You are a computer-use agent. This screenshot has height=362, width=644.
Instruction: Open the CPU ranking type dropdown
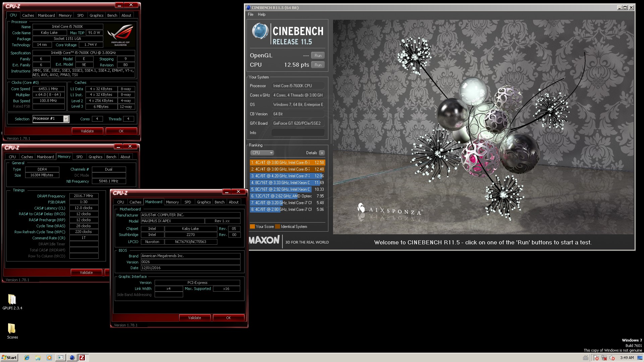(262, 153)
